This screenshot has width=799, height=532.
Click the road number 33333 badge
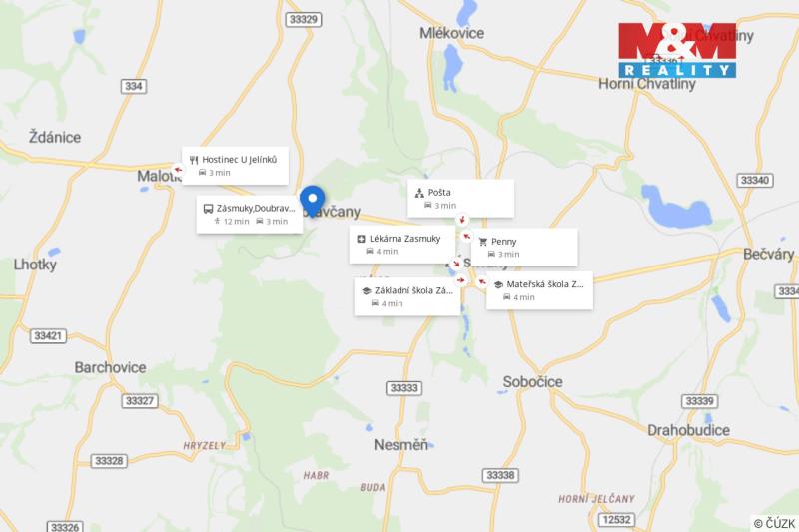pyautogui.click(x=404, y=388)
